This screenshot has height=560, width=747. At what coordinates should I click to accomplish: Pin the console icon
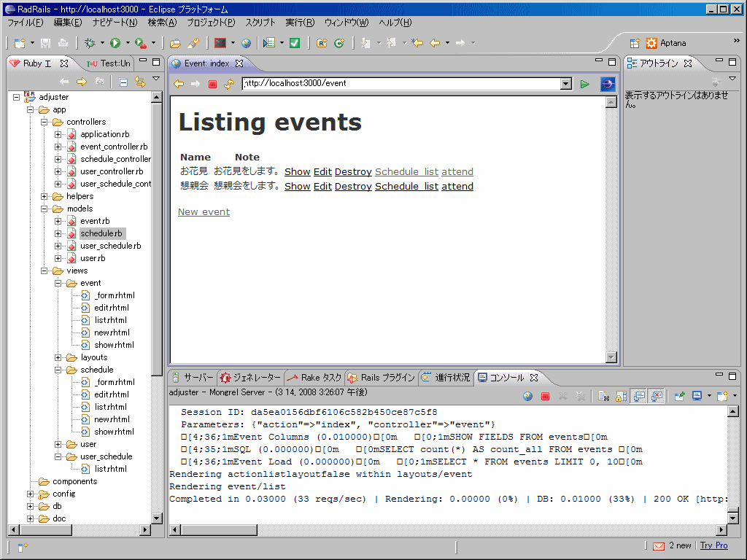tap(679, 396)
